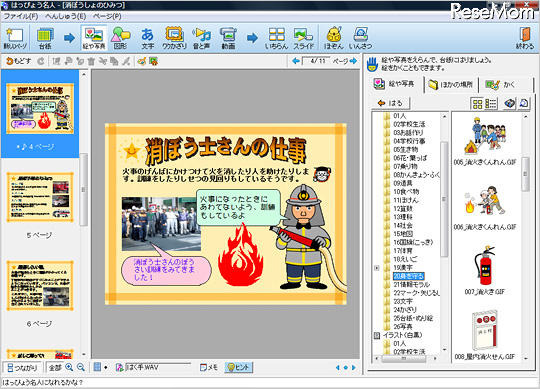Open the いちらん overview icon

(x=277, y=38)
